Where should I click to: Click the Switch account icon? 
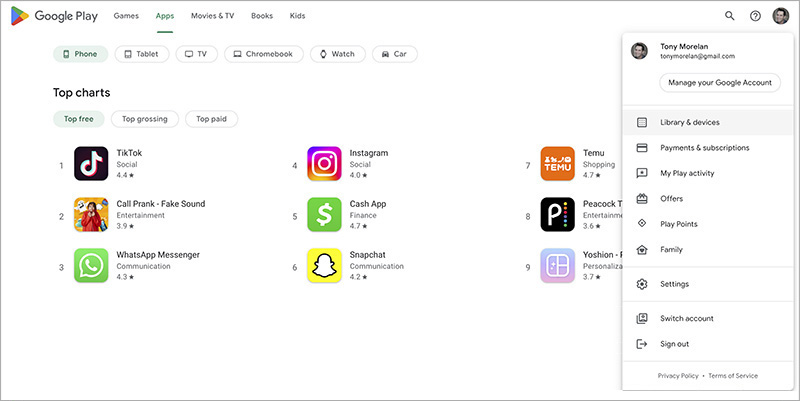click(x=642, y=318)
